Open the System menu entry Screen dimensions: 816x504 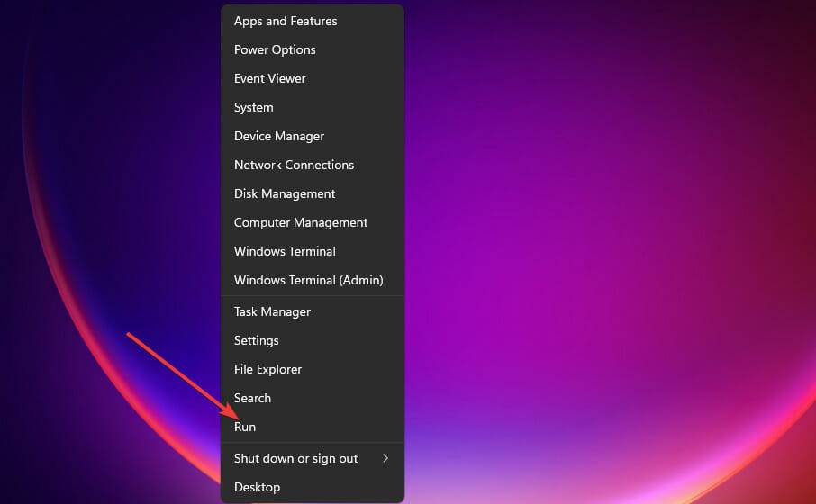click(254, 107)
